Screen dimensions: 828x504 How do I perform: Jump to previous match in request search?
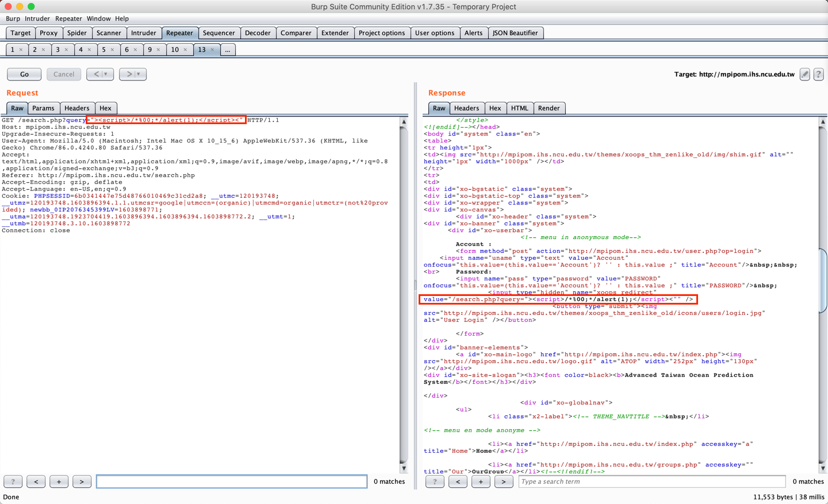[x=36, y=482]
